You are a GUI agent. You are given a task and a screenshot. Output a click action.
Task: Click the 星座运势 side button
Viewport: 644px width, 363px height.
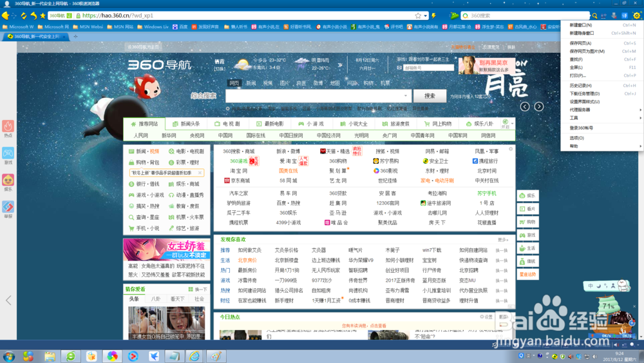coord(528,274)
